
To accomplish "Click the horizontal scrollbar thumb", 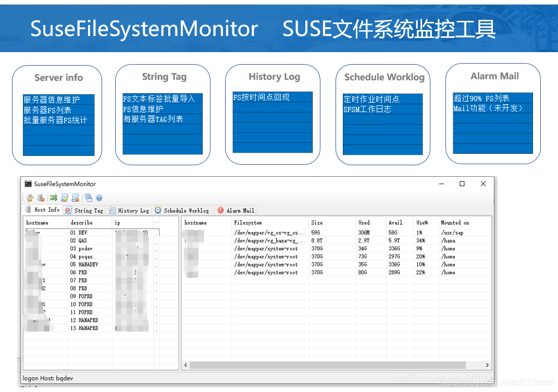I will click(328, 365).
